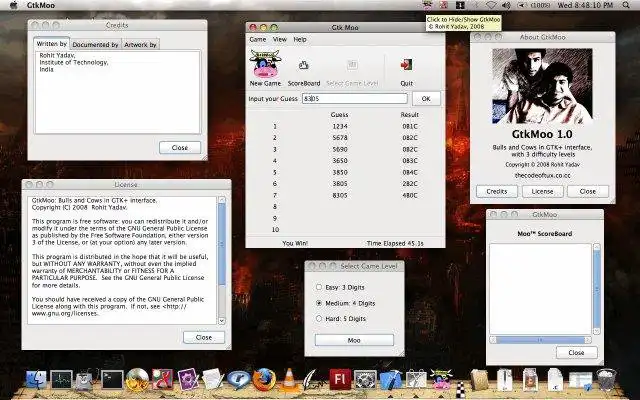The height and width of the screenshot is (400, 640).
Task: Click the You Win! status text
Action: click(x=295, y=243)
